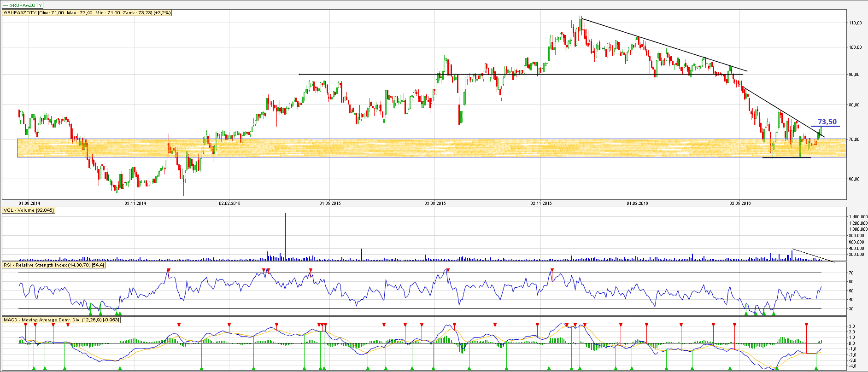Image resolution: width=868 pixels, height=372 pixels.
Task: Click leftmost green triangle at MACD panel bottom
Action: pyautogui.click(x=34, y=368)
